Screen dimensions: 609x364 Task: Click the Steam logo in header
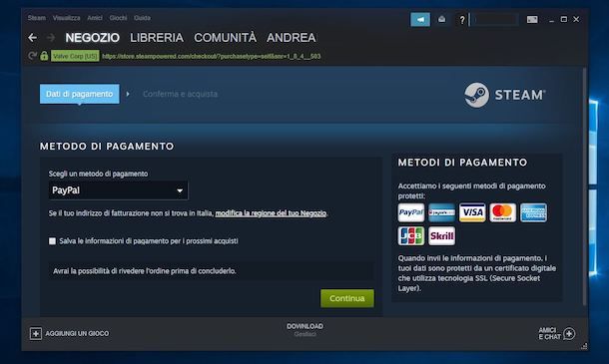coord(504,95)
